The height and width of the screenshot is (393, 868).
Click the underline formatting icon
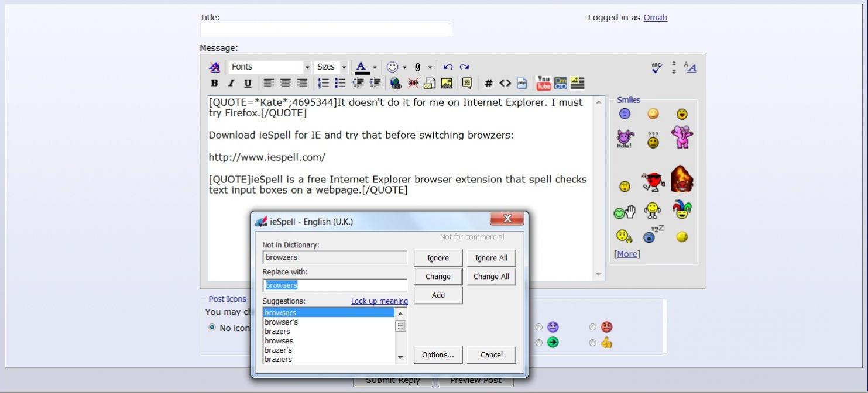coord(248,84)
